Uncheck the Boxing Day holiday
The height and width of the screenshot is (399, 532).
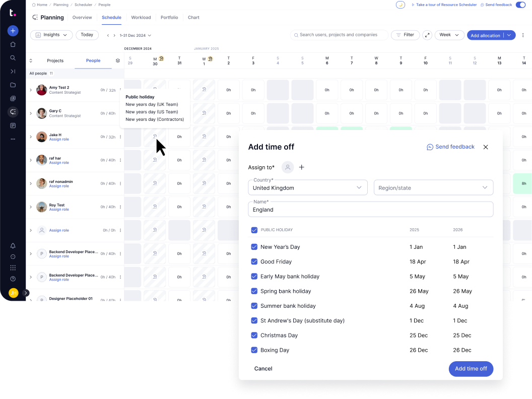pos(254,350)
